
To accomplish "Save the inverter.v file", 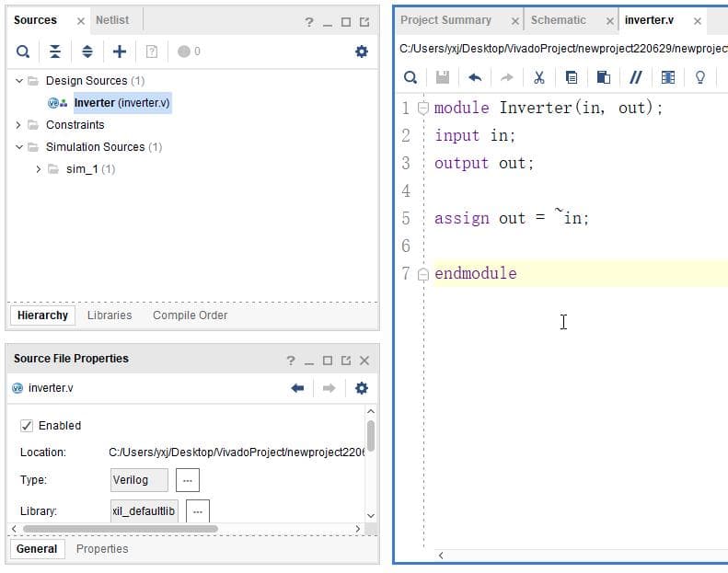I will pos(443,77).
